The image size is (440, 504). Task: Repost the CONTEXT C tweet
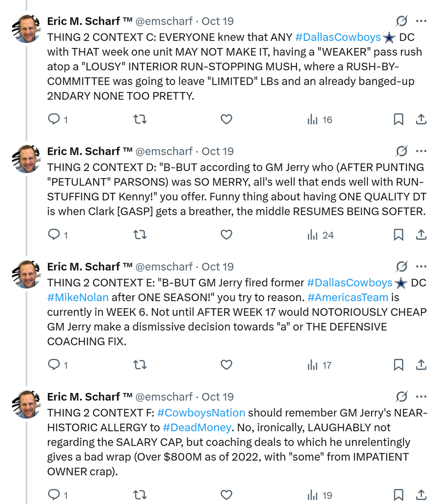click(x=140, y=120)
